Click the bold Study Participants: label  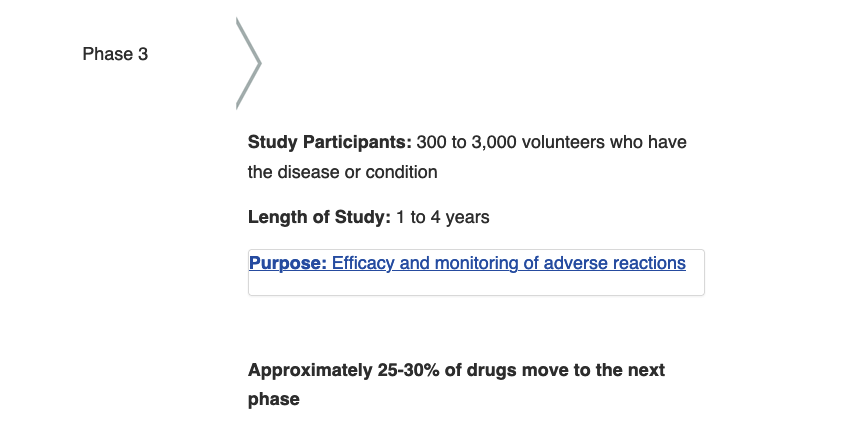click(x=330, y=142)
